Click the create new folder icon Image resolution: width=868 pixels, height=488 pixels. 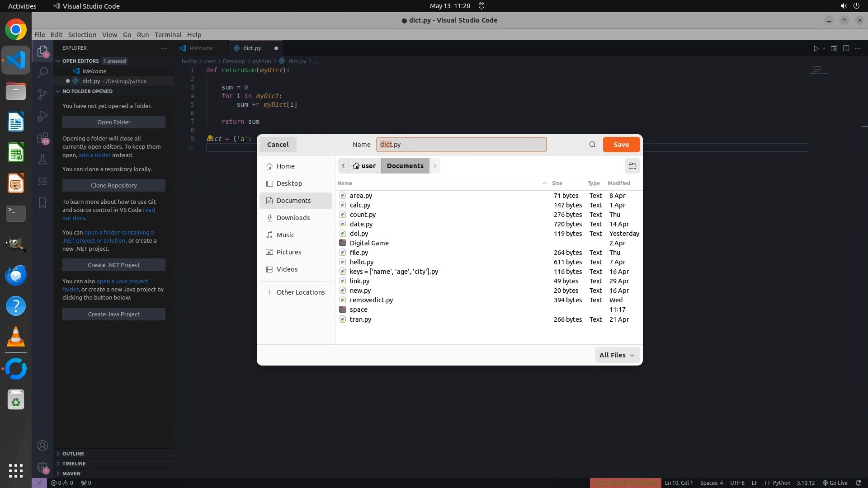click(632, 166)
